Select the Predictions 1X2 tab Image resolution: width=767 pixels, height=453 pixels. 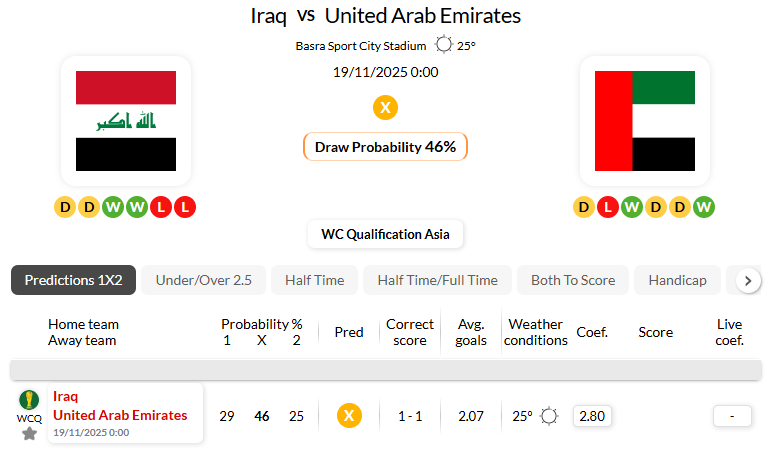click(73, 280)
